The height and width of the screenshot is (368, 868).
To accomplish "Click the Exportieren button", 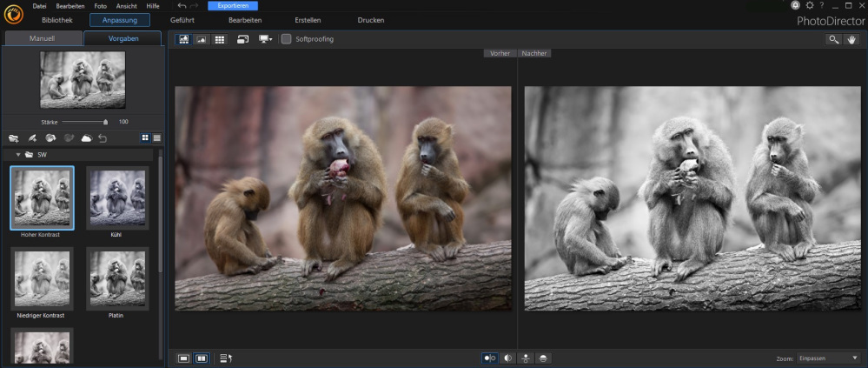I will pyautogui.click(x=232, y=6).
